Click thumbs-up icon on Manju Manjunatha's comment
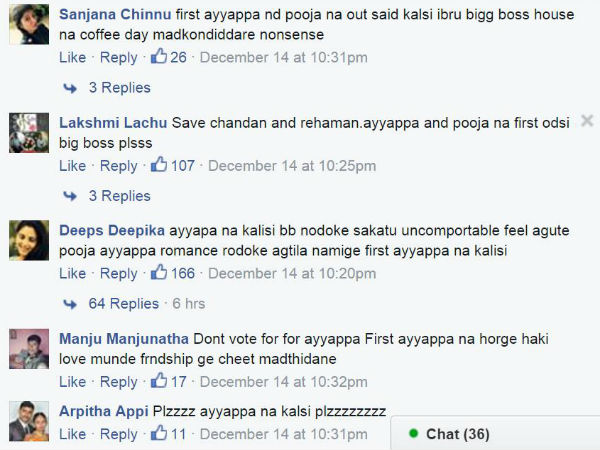600x450 pixels. (x=159, y=381)
